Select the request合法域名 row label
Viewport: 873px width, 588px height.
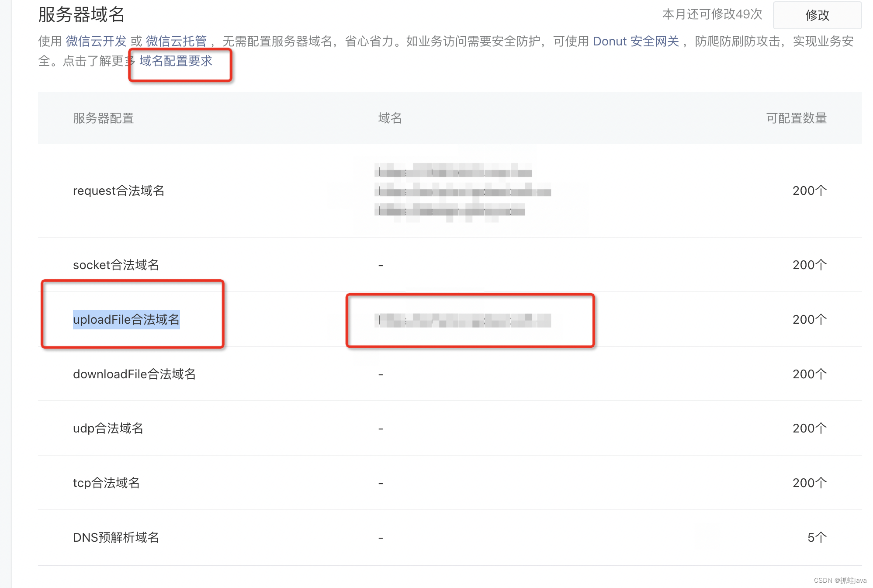118,191
